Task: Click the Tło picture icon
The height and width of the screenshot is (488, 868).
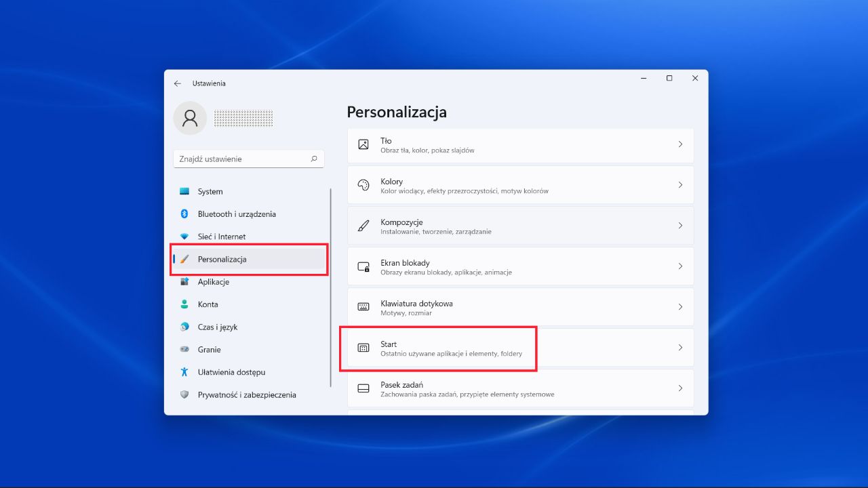Action: [363, 144]
